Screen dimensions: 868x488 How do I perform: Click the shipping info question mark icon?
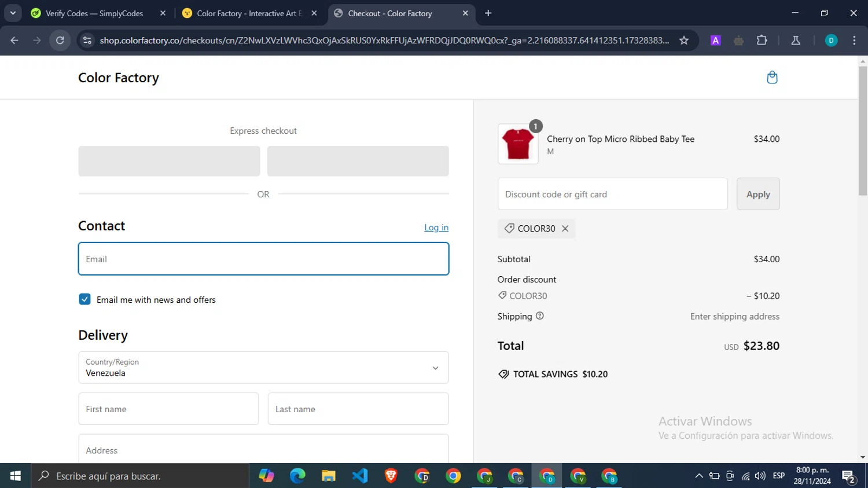[x=540, y=316]
